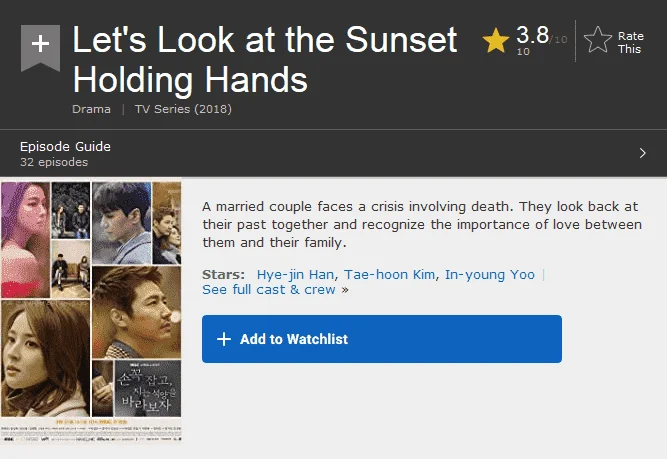Click the Add to Watchlist button

point(382,339)
